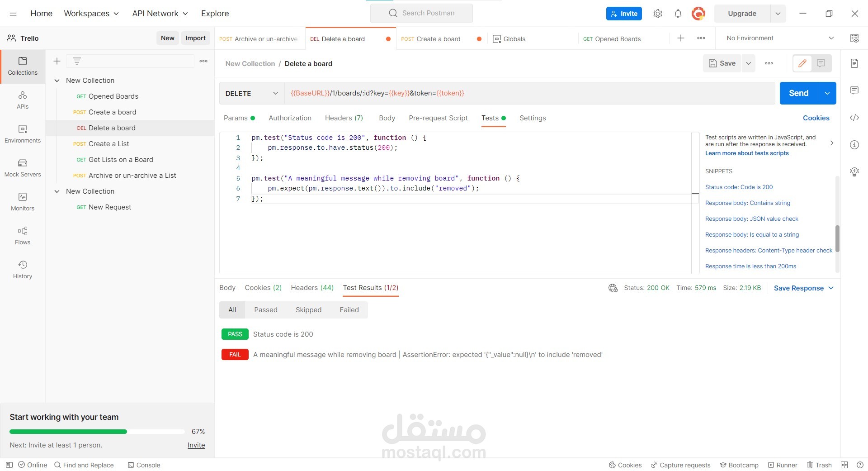This screenshot has height=471, width=868.
Task: Save the Delete a board request
Action: [x=722, y=63]
